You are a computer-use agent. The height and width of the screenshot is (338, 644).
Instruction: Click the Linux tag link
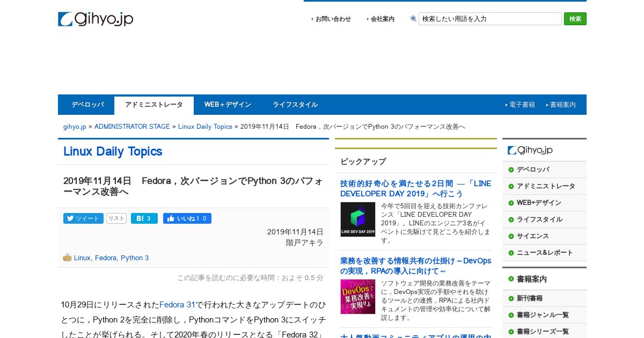(82, 258)
